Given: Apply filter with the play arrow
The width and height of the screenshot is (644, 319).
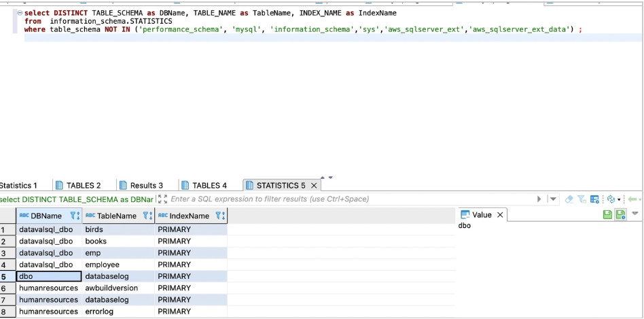Looking at the screenshot, I should pyautogui.click(x=539, y=199).
